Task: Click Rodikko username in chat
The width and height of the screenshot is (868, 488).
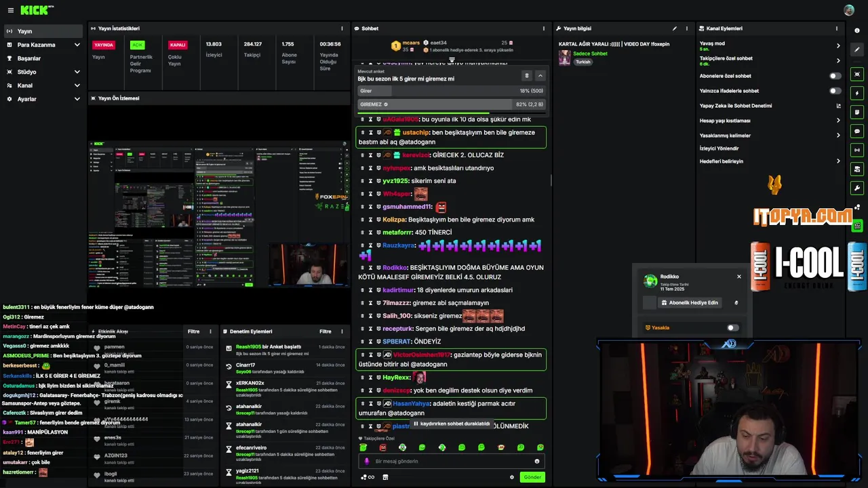Action: pos(395,268)
